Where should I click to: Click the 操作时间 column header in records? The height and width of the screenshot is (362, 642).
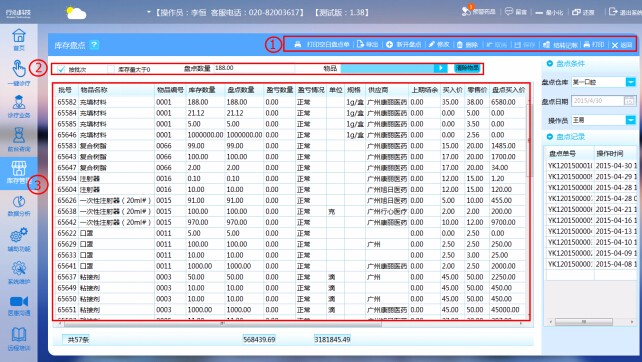(615, 153)
